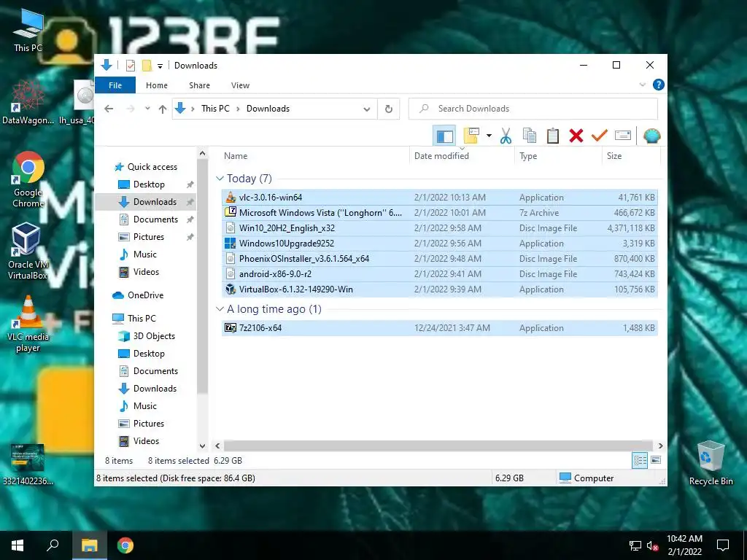Screen dimensions: 747x560
Task: Open the Windows Start menu
Action: tap(18, 545)
